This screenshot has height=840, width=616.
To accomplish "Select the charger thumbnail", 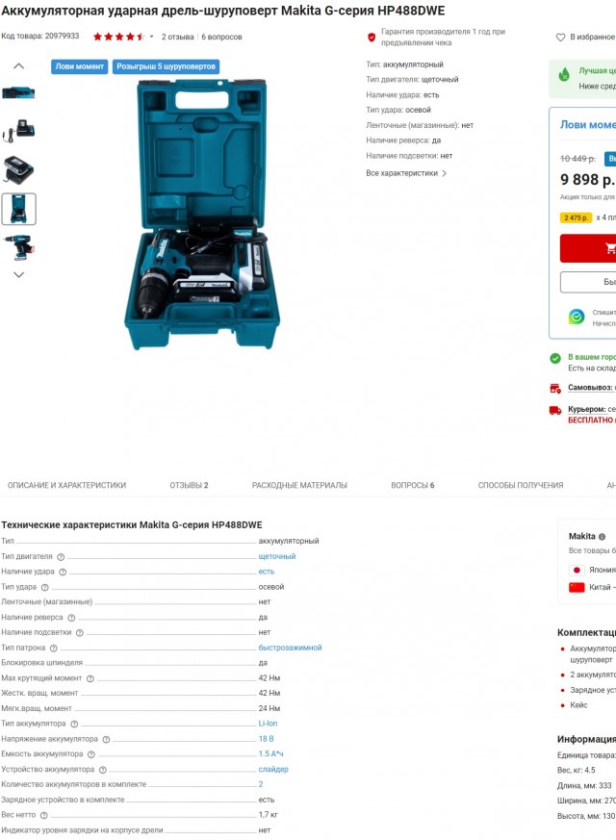I will [x=18, y=131].
